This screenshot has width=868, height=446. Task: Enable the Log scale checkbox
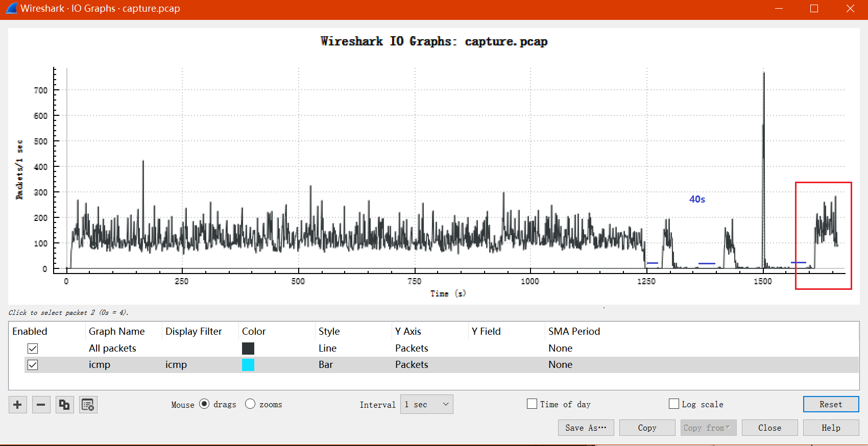point(674,404)
